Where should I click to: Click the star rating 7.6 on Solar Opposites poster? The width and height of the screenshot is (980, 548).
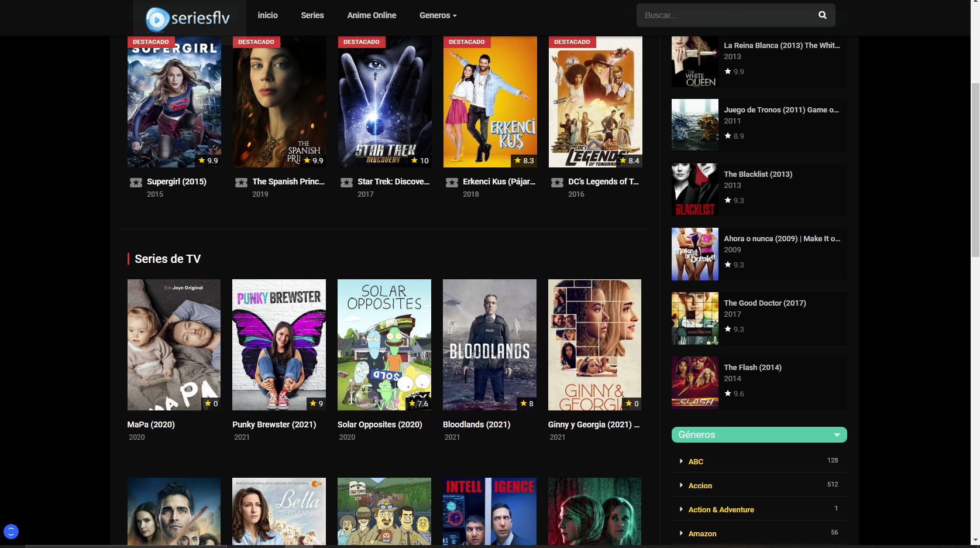coord(419,403)
